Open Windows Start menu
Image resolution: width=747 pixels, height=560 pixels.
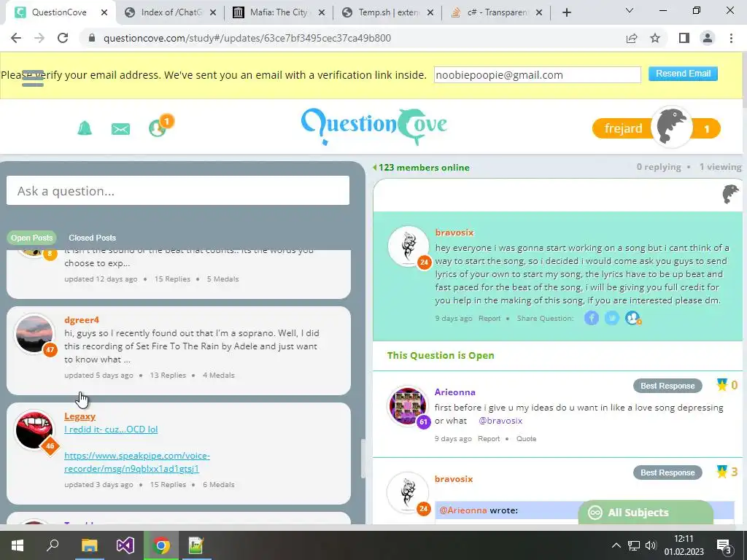(x=18, y=545)
